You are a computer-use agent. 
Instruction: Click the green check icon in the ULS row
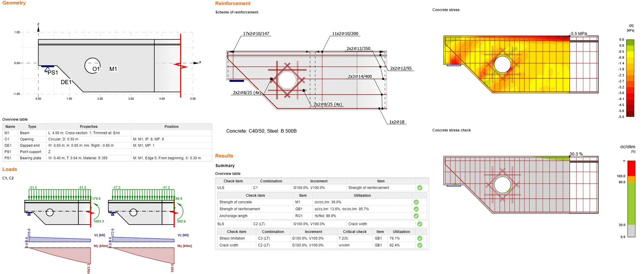click(x=420, y=188)
